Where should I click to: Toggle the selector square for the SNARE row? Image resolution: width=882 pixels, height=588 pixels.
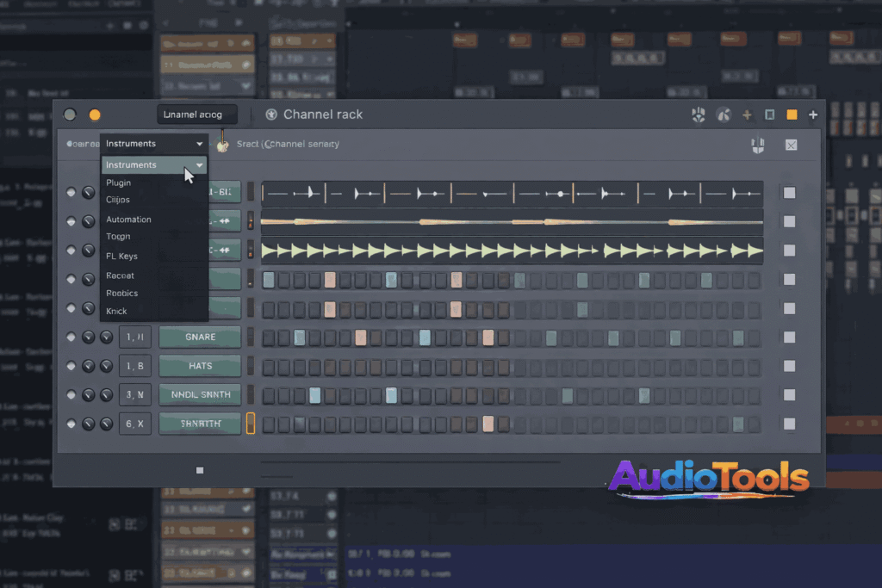(790, 337)
